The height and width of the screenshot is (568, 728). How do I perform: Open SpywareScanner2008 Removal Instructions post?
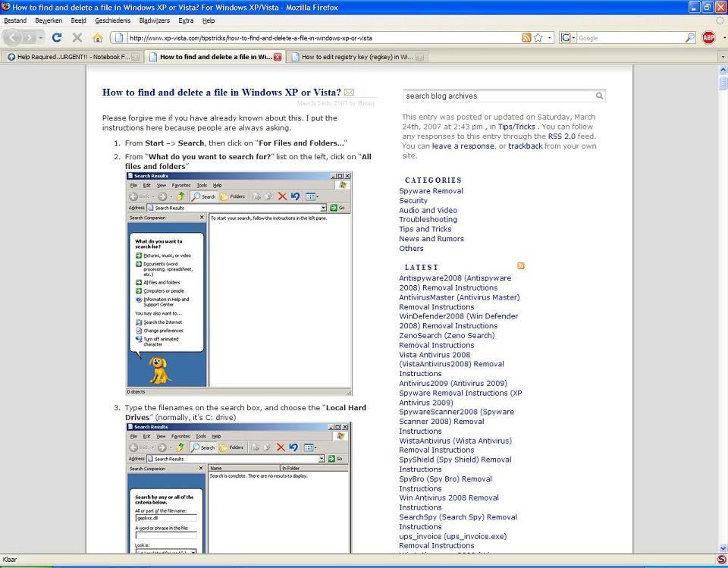pyautogui.click(x=457, y=421)
